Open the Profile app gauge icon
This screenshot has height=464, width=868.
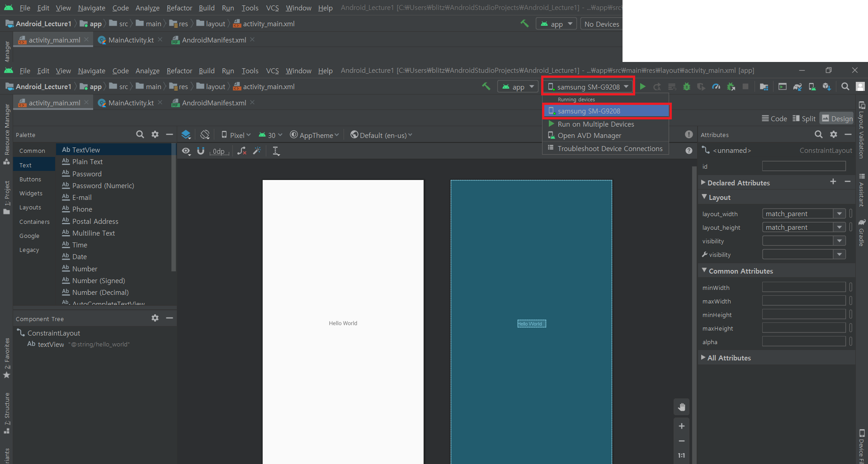[716, 86]
